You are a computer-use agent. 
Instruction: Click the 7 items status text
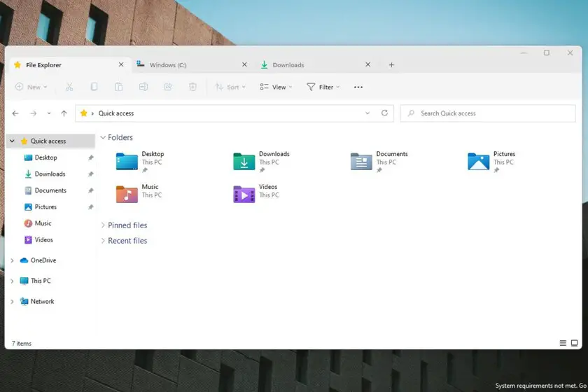22,343
